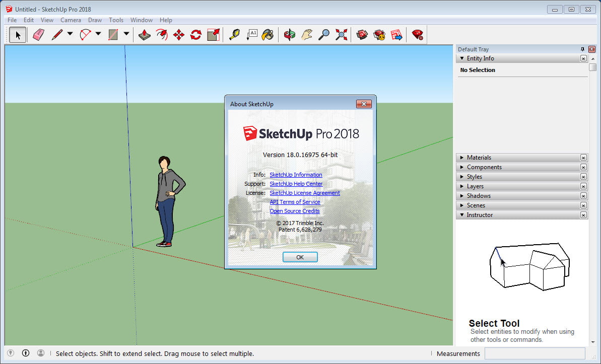Open the SketchUp Help Center link
Screen dimensions: 601x364
(296, 184)
